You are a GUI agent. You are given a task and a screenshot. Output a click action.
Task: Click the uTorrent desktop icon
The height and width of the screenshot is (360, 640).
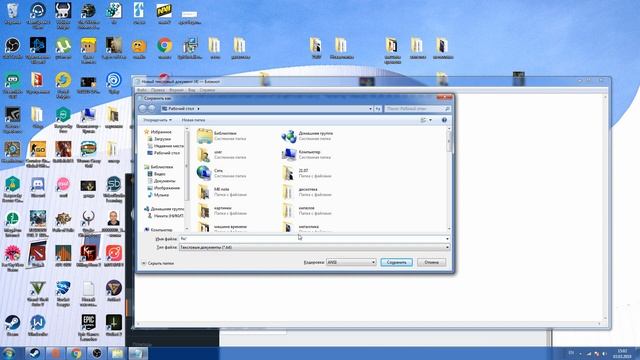point(63,48)
